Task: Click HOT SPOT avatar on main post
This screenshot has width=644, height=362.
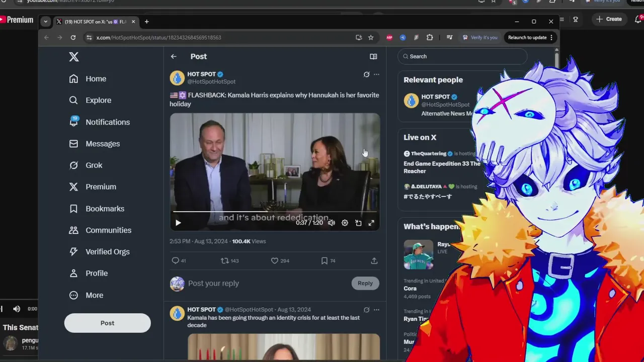Action: coord(177,78)
